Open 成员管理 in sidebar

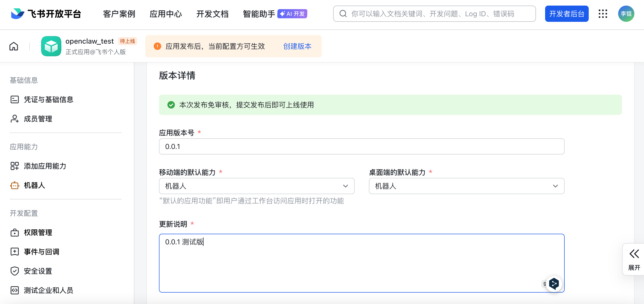click(x=38, y=119)
